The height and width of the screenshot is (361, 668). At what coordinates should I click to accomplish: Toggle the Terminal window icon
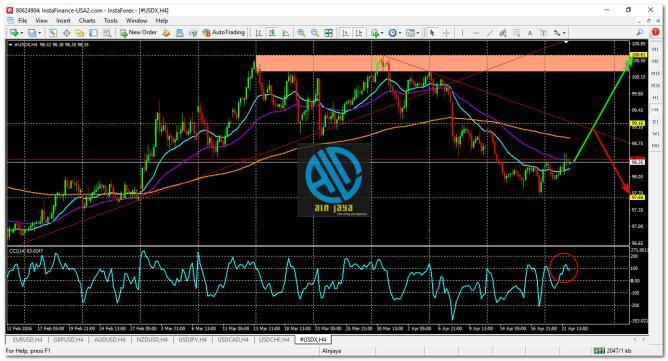(x=93, y=33)
